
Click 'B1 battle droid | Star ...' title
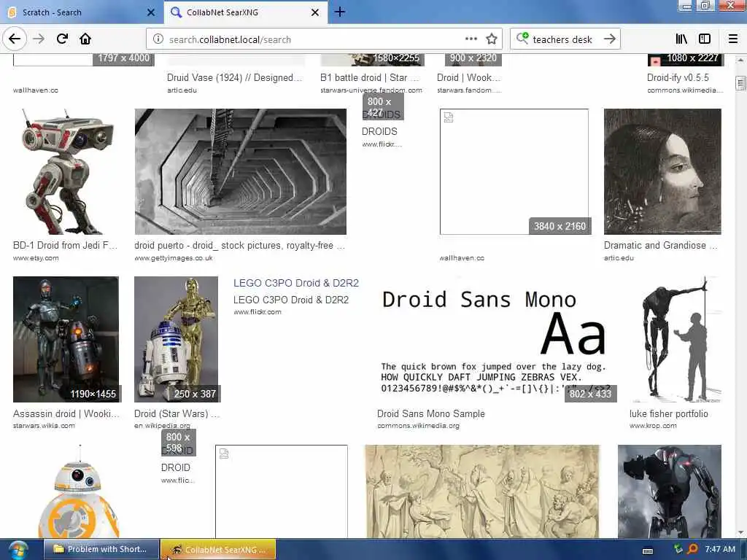click(x=370, y=77)
